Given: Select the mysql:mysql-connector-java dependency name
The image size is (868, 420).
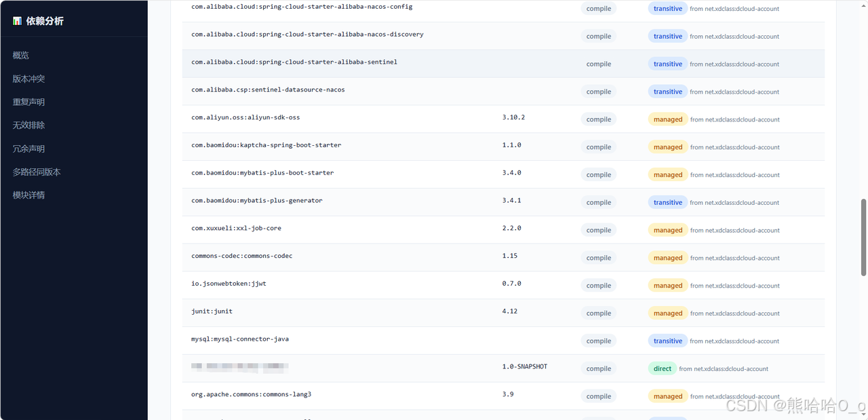Looking at the screenshot, I should coord(240,339).
